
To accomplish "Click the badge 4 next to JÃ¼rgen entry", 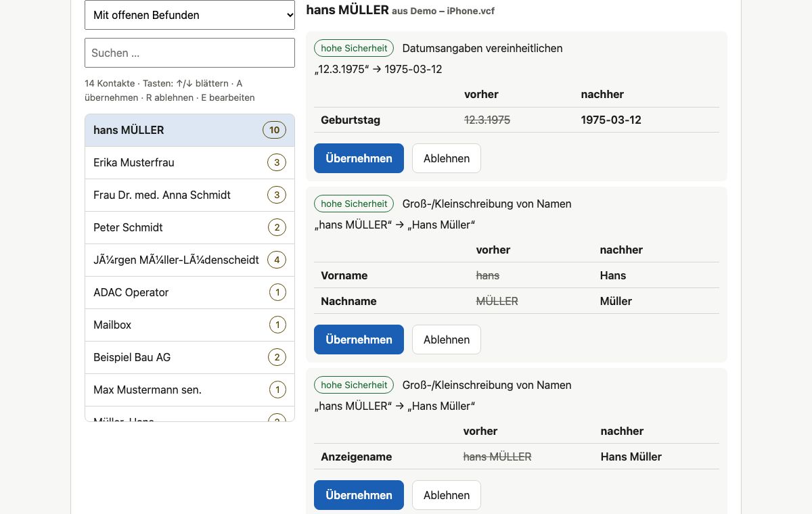I will click(x=277, y=260).
